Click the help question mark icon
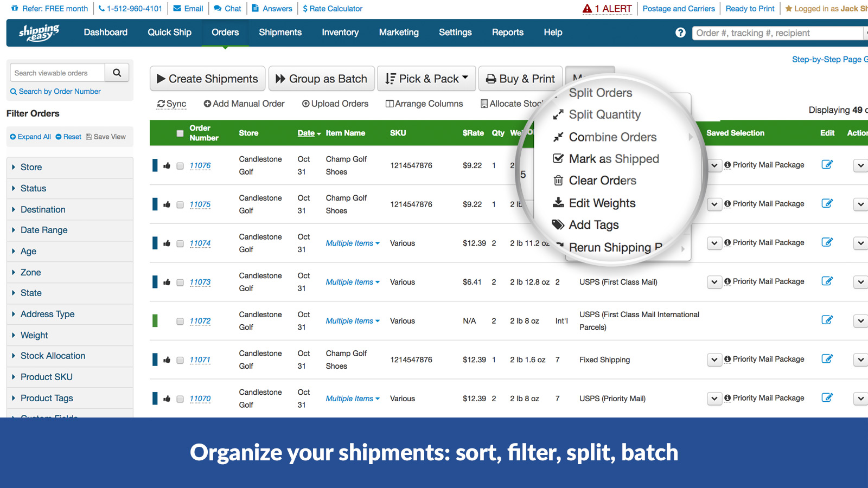The width and height of the screenshot is (868, 488). pyautogui.click(x=680, y=33)
